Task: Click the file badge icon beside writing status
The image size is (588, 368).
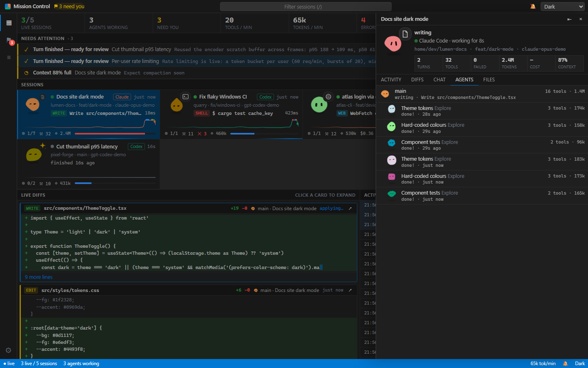Action: (x=405, y=34)
